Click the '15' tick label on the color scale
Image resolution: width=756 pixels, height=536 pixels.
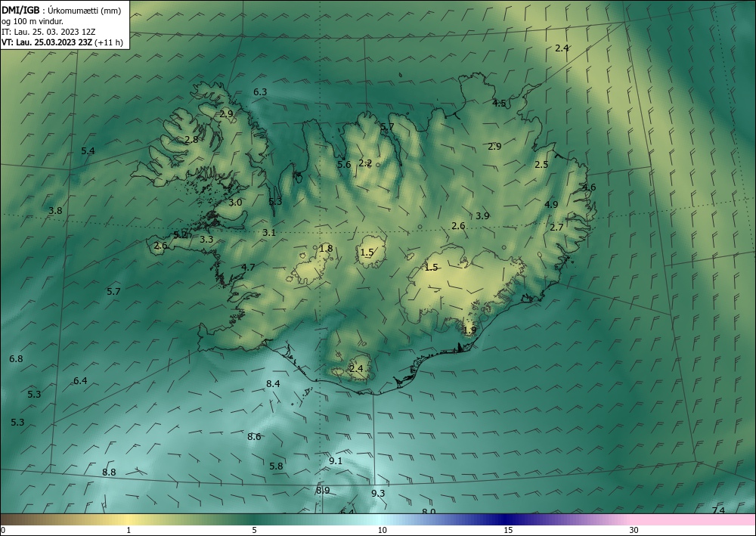(x=508, y=530)
